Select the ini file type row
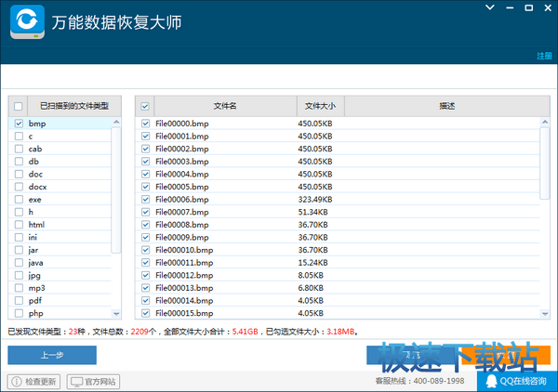 point(60,237)
